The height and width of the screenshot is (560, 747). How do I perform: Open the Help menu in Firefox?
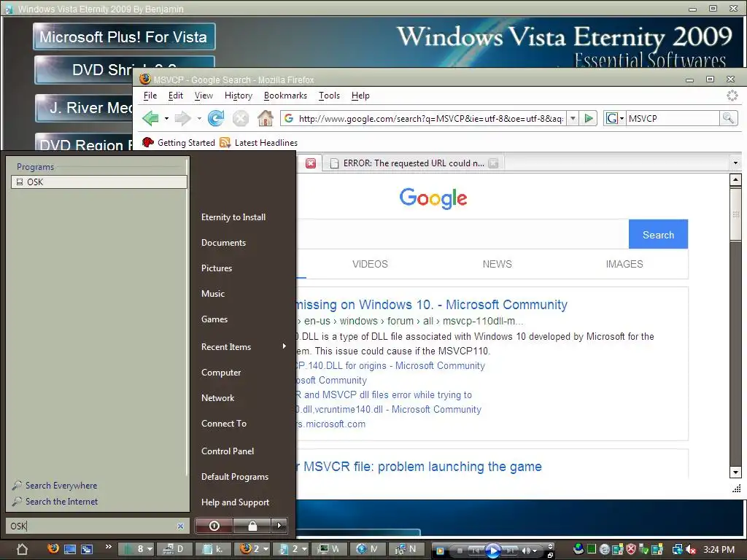tap(360, 96)
